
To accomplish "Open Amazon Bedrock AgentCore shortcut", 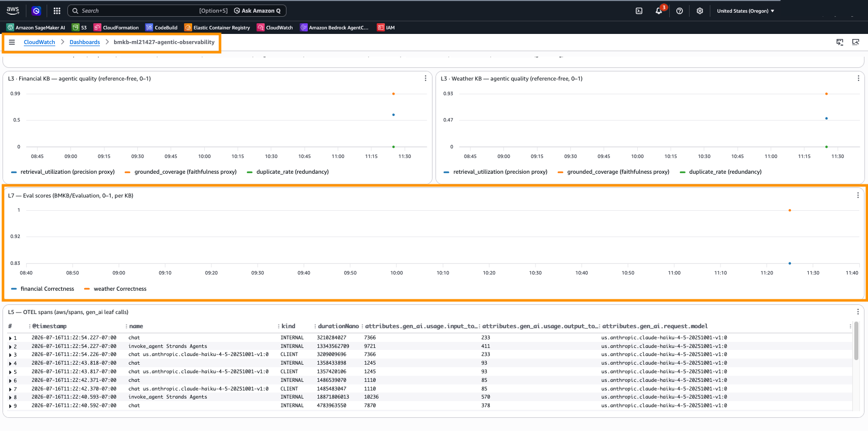I will (334, 27).
